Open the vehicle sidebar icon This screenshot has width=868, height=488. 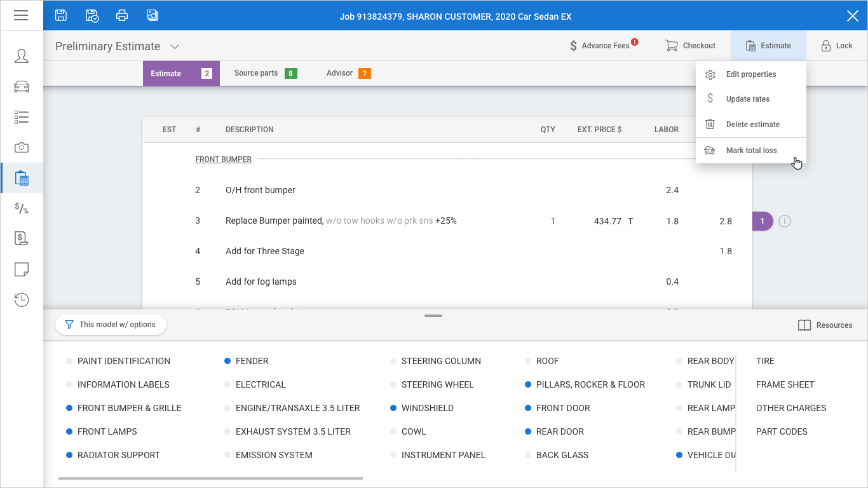[x=22, y=86]
